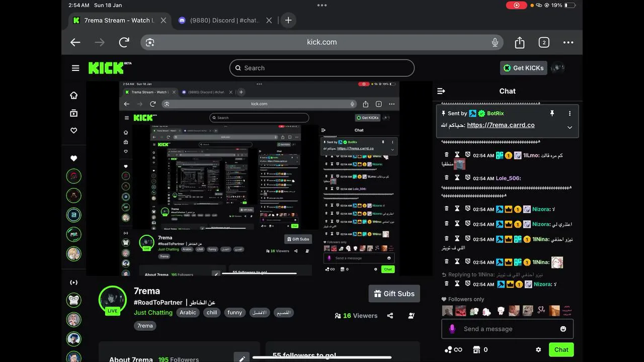This screenshot has width=644, height=362.
Task: Click the filled heart sidebar section icon
Action: click(74, 158)
